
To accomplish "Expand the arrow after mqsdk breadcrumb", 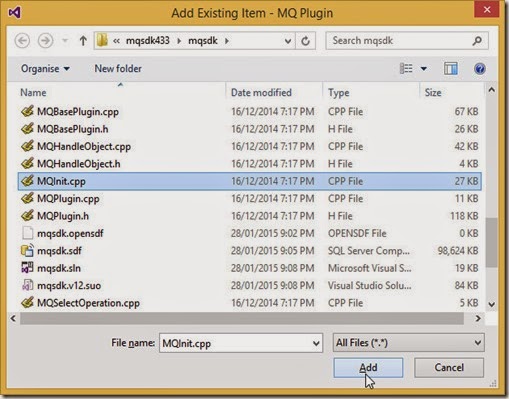I will (x=227, y=41).
